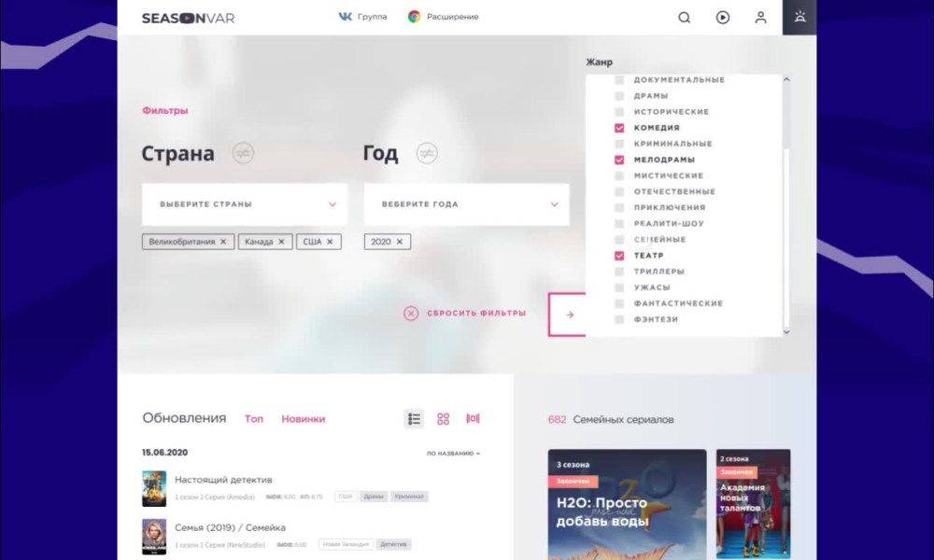This screenshot has height=560, width=934.
Task: Uncheck the Мелодрамы genre checkbox
Action: 619,160
